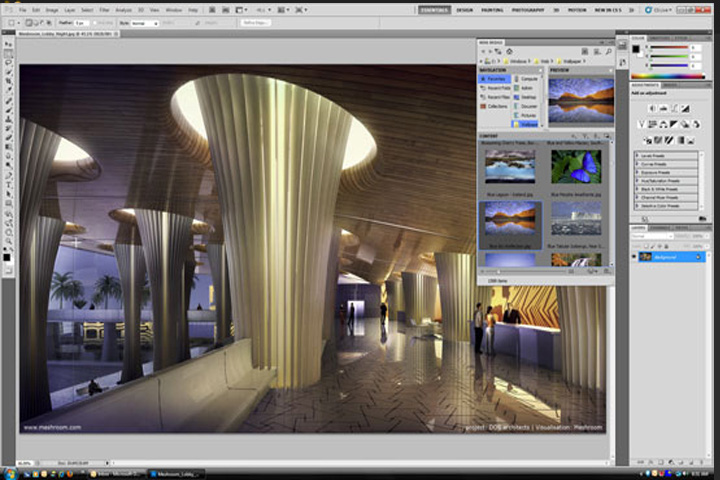Select the blue butterfly thumbnail
The width and height of the screenshot is (720, 480).
pyautogui.click(x=576, y=167)
